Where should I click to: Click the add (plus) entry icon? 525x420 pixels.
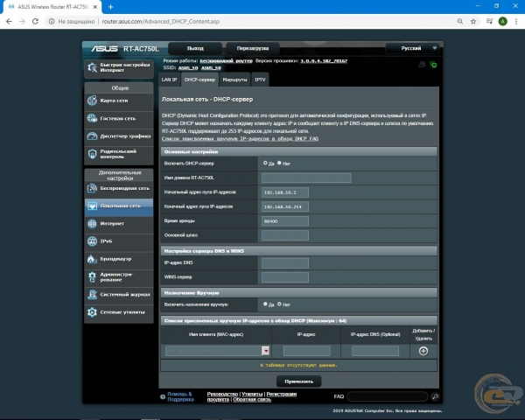tap(423, 350)
